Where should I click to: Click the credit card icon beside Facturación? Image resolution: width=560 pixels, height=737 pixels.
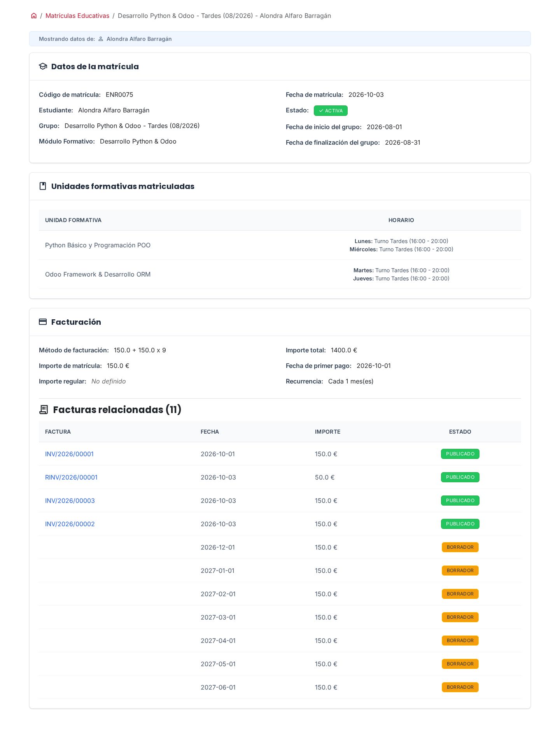point(43,322)
